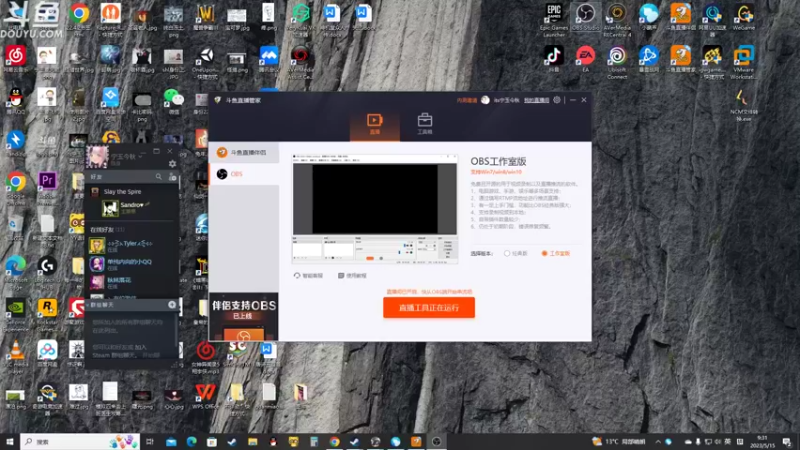Collapse the 在线好友 section in Steam
The width and height of the screenshot is (800, 450).
click(x=107, y=230)
